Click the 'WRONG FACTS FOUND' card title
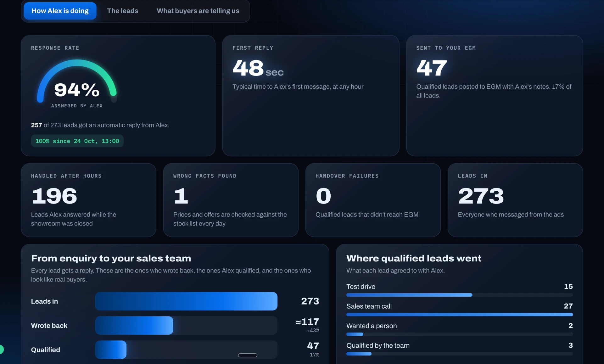Image resolution: width=604 pixels, height=364 pixels. tap(205, 176)
